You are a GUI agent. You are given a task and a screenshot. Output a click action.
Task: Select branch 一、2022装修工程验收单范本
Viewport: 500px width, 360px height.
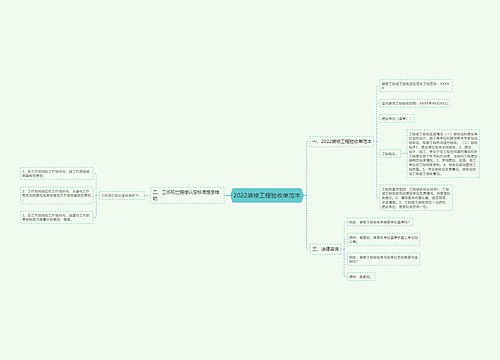coord(341,142)
